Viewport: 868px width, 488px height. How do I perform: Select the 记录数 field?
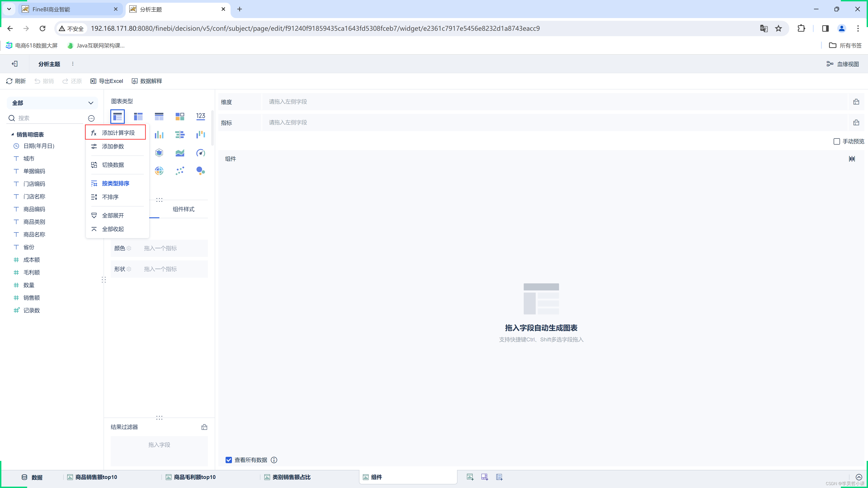31,310
